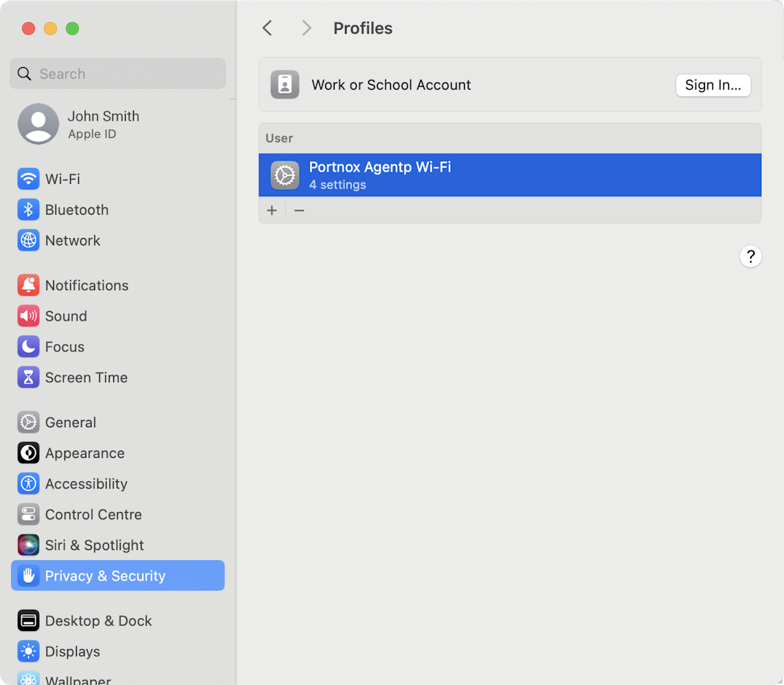Select the Portnox Agentp Wi-Fi profile row

tap(510, 175)
